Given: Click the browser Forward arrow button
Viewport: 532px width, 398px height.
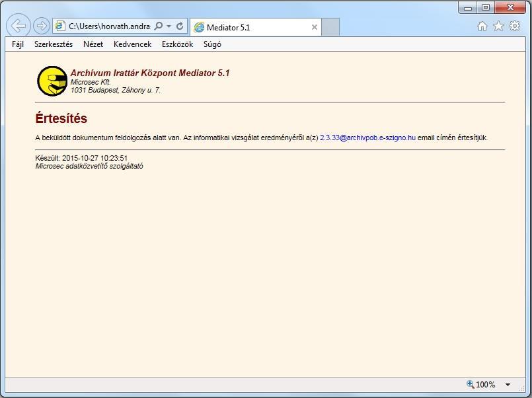Looking at the screenshot, I should pos(42,26).
